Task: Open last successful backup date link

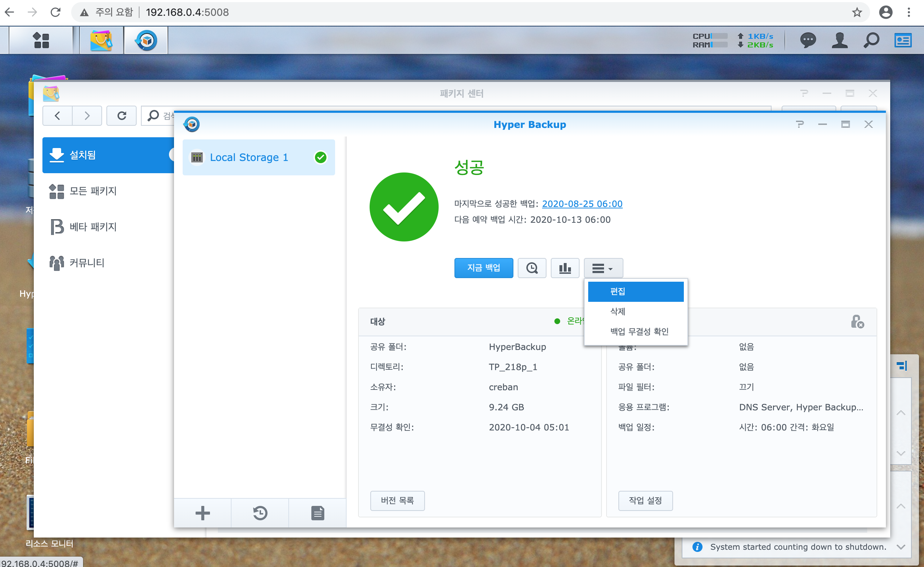Action: pos(582,204)
